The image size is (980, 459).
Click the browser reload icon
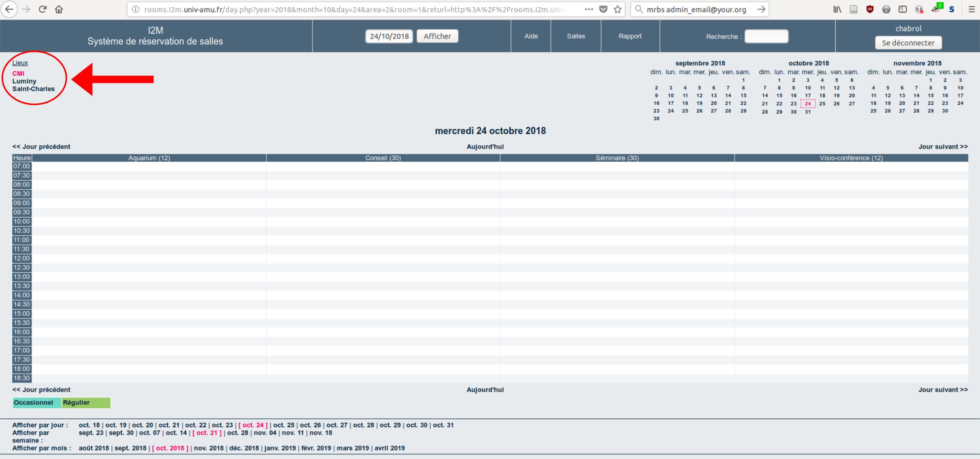[43, 9]
